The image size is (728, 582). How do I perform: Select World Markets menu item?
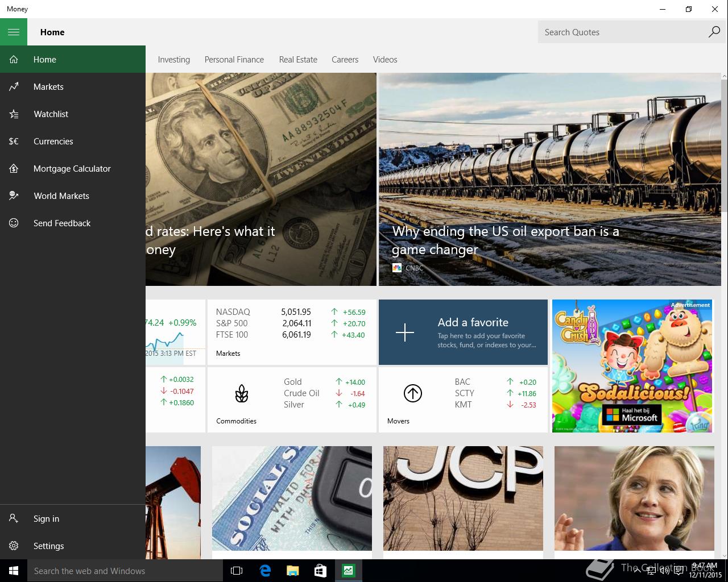click(x=73, y=196)
